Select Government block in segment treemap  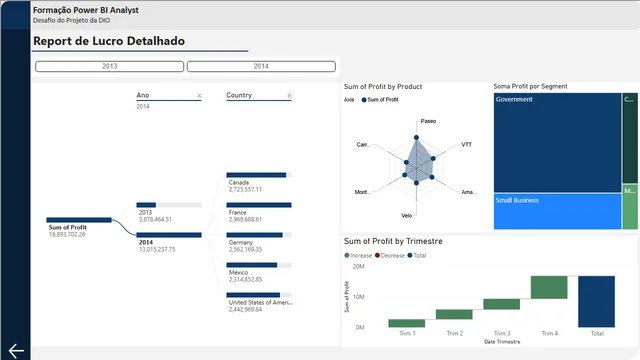(x=558, y=142)
